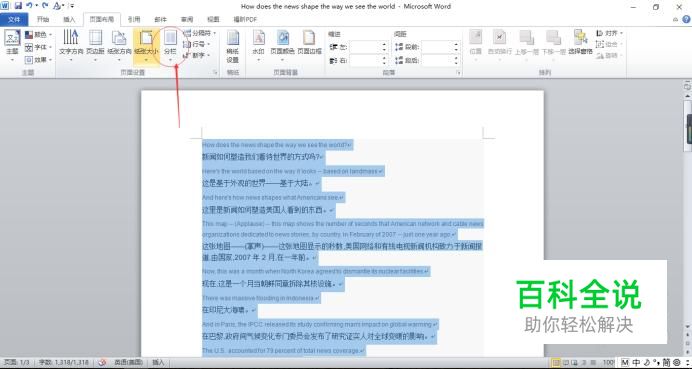Screen dimensions: 692x369
Task: Click word count 字数: 1,318/1,318
Action: (x=64, y=362)
